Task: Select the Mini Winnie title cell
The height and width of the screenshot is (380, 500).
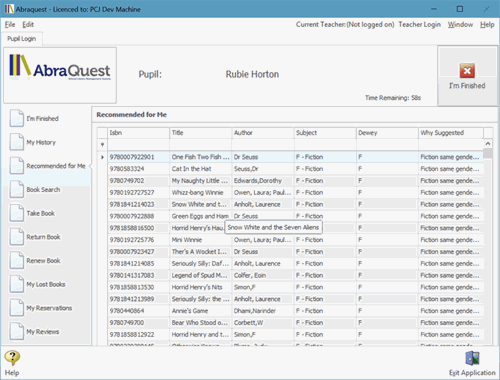Action: pos(201,240)
